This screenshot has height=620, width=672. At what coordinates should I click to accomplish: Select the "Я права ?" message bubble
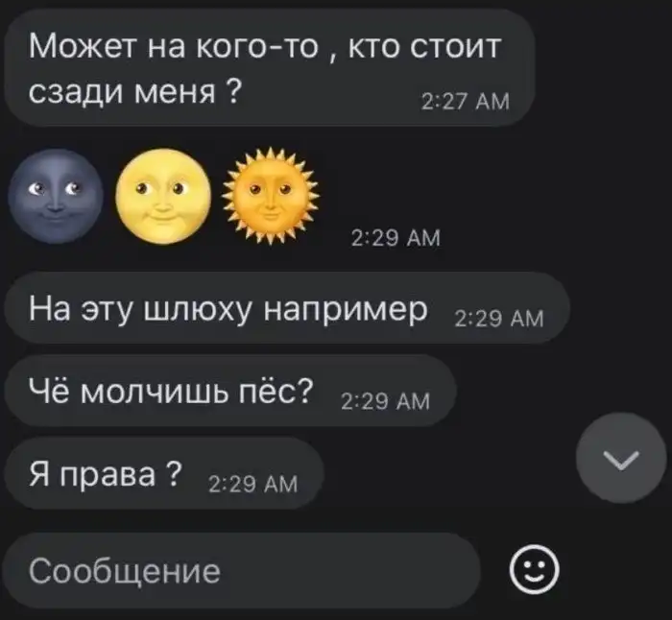pyautogui.click(x=164, y=473)
